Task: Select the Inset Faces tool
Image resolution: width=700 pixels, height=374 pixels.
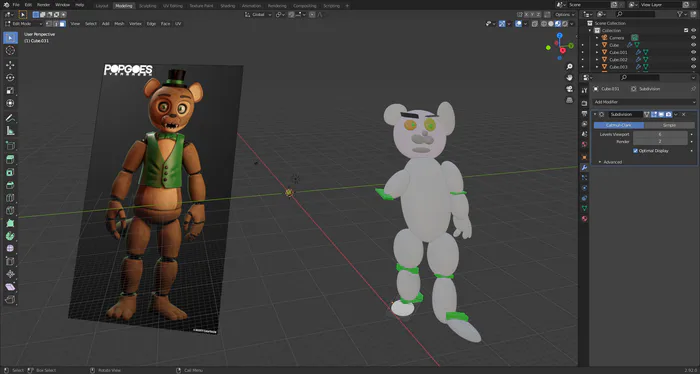Action: click(x=10, y=173)
